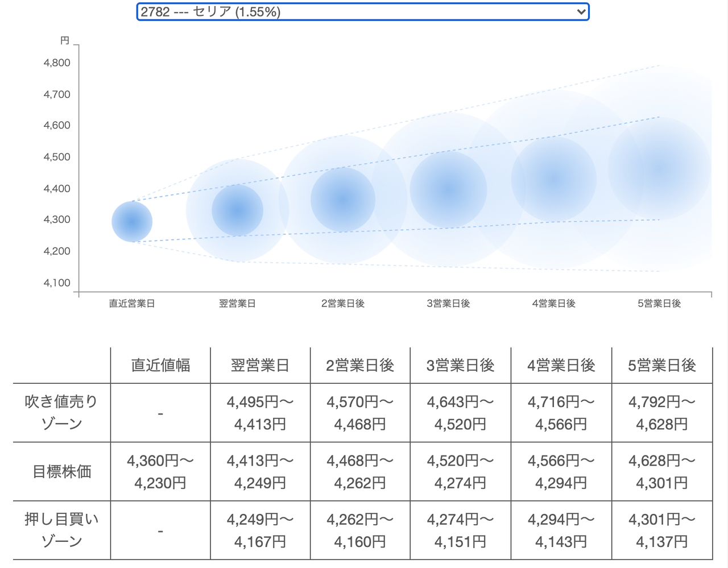The image size is (728, 568).
Task: Click the 4,262円〜4,160円 cell in 押し目買いゾーン row
Action: pos(361,530)
